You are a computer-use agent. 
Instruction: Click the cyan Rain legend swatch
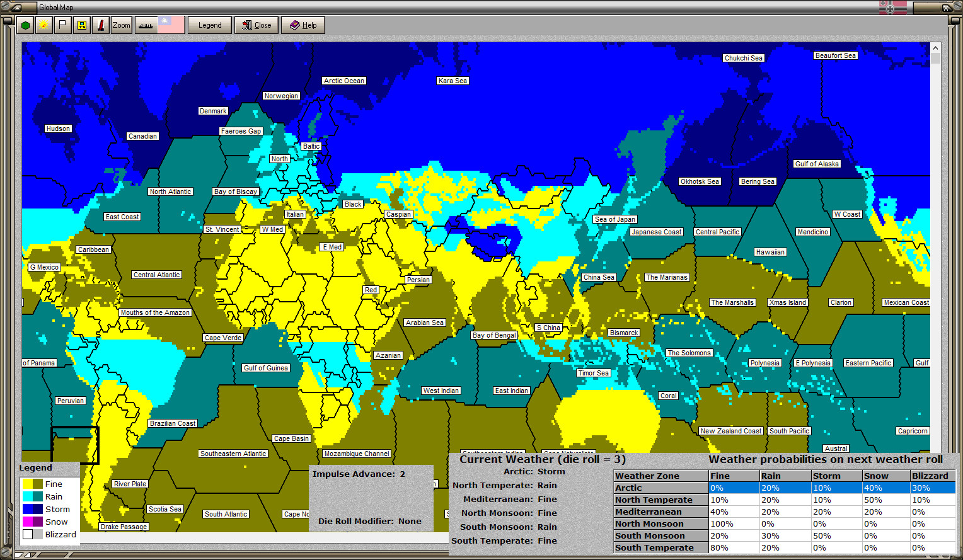(28, 496)
